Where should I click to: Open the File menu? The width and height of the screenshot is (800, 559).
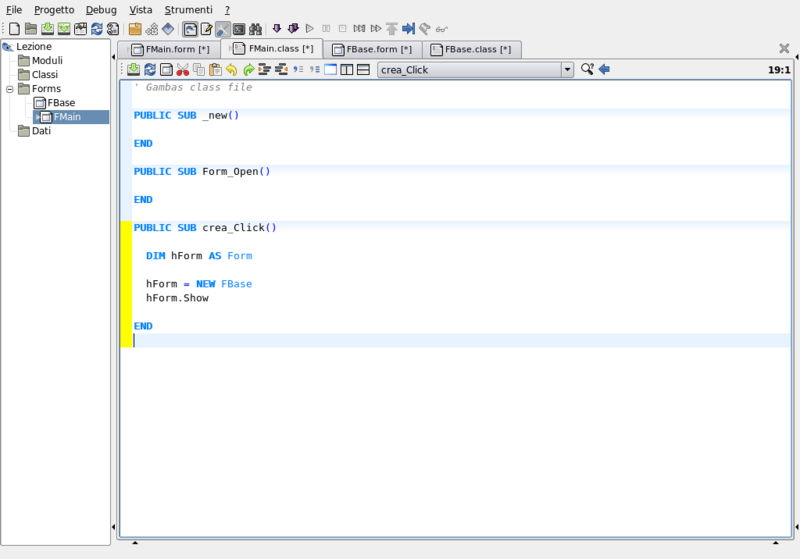[14, 10]
